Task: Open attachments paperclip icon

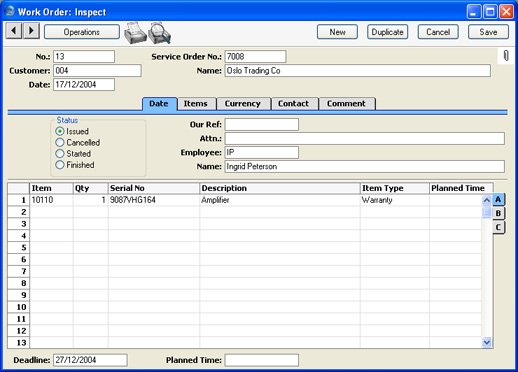Action: (x=506, y=55)
